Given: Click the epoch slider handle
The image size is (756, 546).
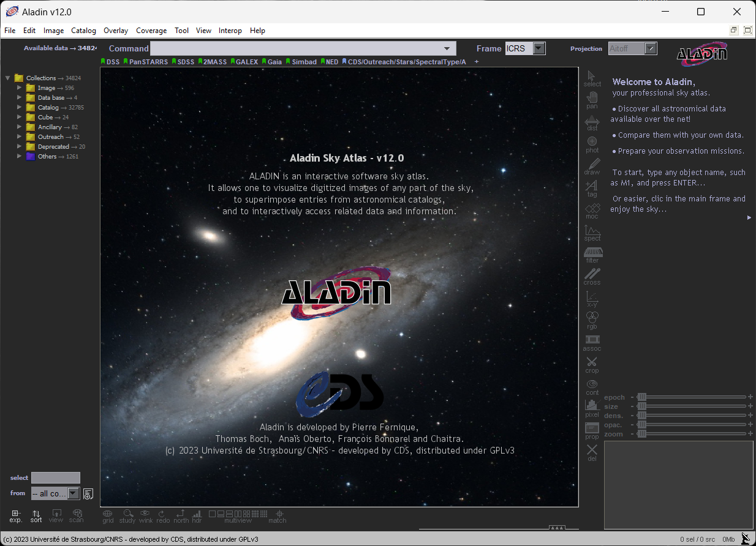Looking at the screenshot, I should click(641, 397).
